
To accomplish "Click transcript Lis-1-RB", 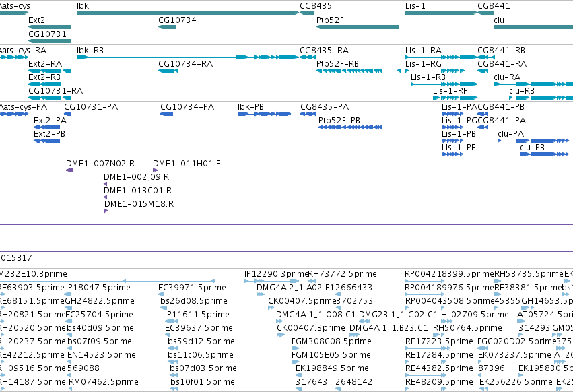I will coord(428,77).
